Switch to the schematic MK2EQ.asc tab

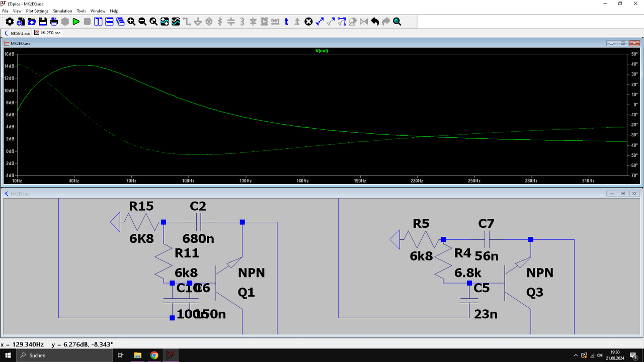(17, 33)
